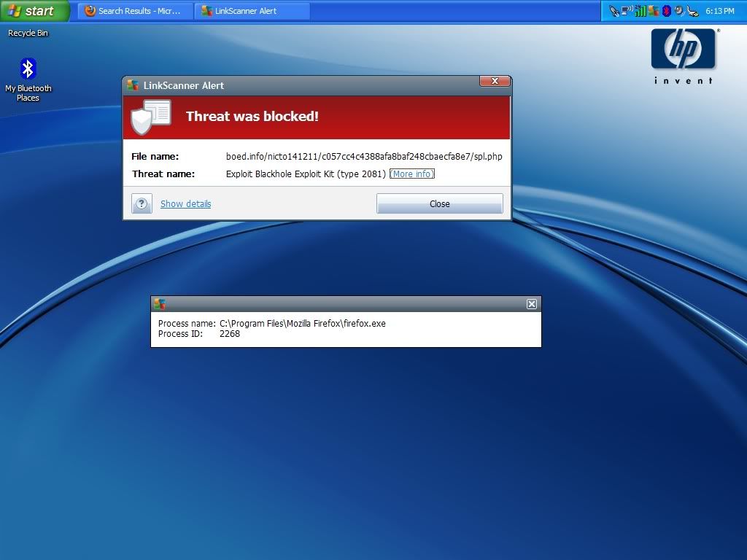Click the Close button in alert dialog
The width and height of the screenshot is (747, 560).
click(439, 203)
